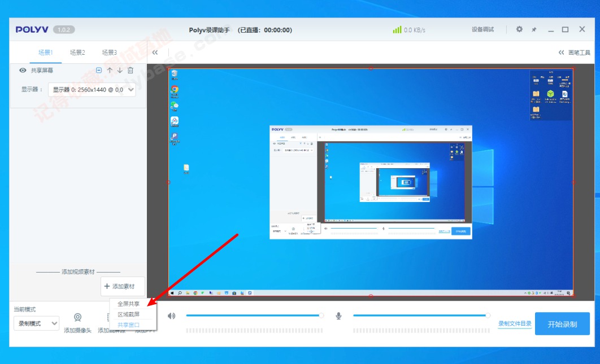Click the 添加素材 button
The width and height of the screenshot is (600, 364).
123,286
